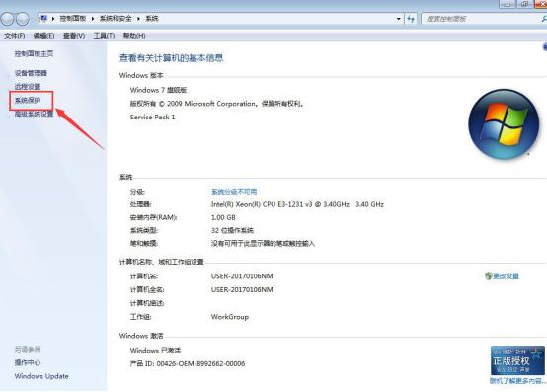Click the 没有可用于此显示器的笔或触控输入 text
Screen dimensions: 547x392
pyautogui.click(x=263, y=244)
